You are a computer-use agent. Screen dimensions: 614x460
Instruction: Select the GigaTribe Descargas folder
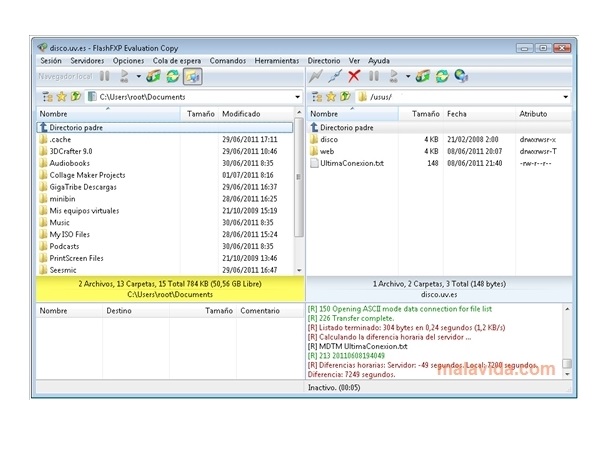pos(165,187)
